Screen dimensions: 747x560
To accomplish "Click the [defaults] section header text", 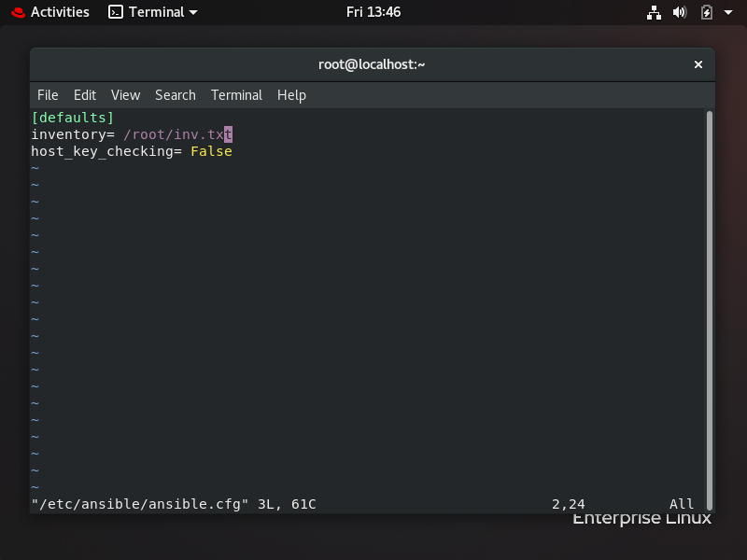I will [x=73, y=118].
